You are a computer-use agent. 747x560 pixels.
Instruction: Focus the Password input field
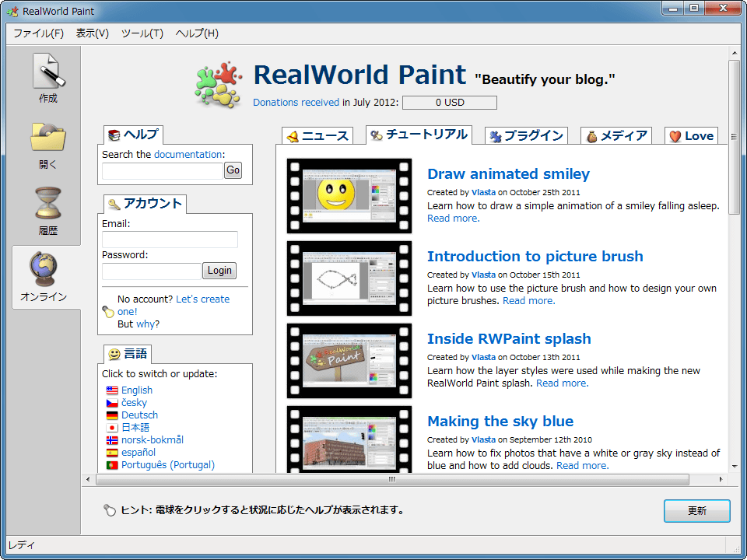[152, 271]
